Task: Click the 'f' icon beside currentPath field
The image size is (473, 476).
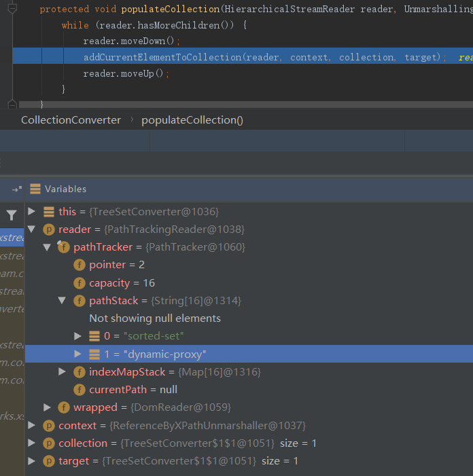Action: [x=80, y=389]
